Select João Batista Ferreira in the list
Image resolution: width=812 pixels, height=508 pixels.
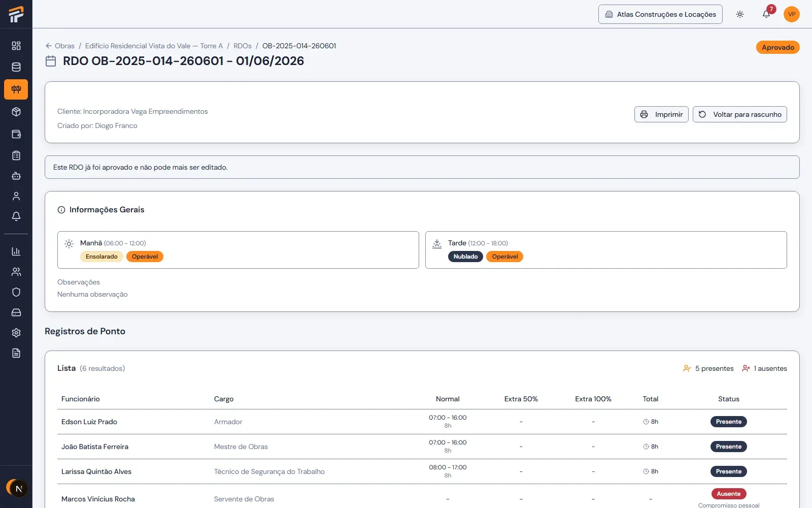pos(95,447)
